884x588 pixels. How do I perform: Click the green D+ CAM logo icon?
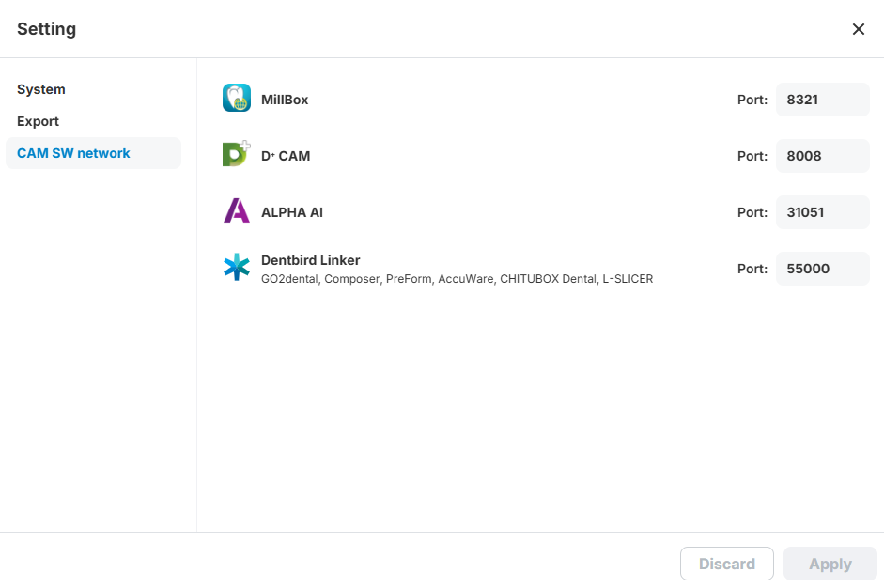[236, 154]
